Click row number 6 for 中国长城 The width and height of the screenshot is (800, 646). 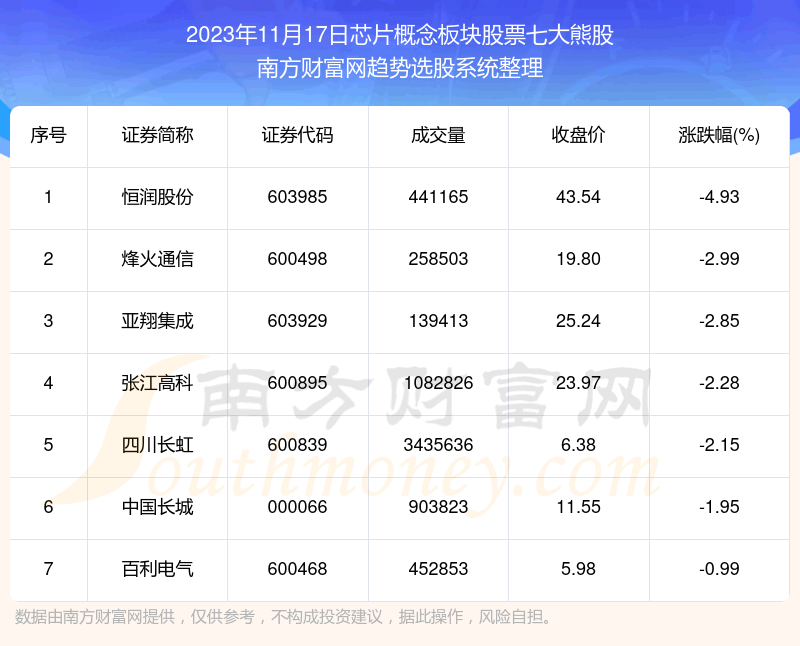tap(48, 507)
